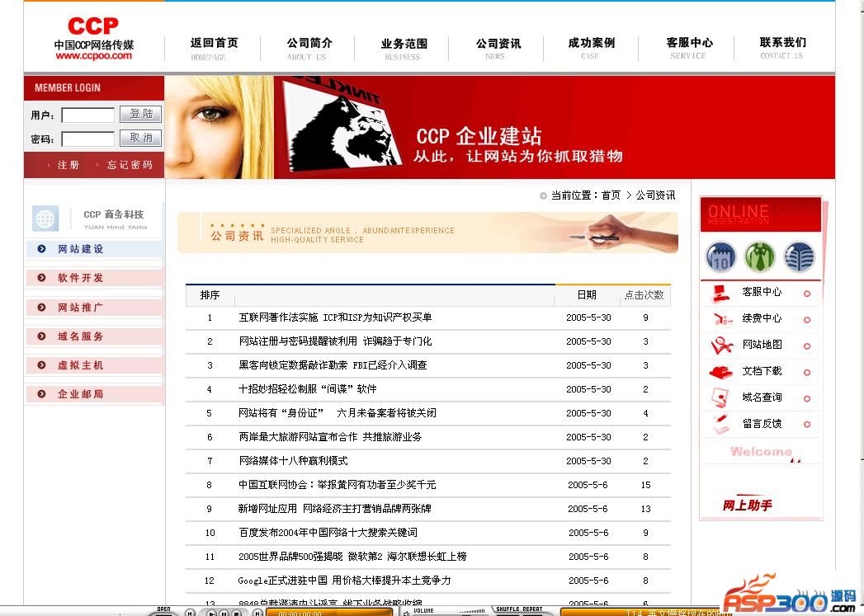Screen dimensions: 864x616
Task: Click the 用户 username input field
Action: 87,115
